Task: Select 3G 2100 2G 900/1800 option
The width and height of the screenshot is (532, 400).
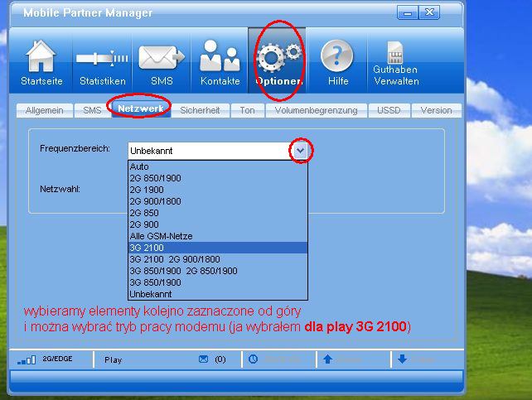Action: click(x=218, y=259)
